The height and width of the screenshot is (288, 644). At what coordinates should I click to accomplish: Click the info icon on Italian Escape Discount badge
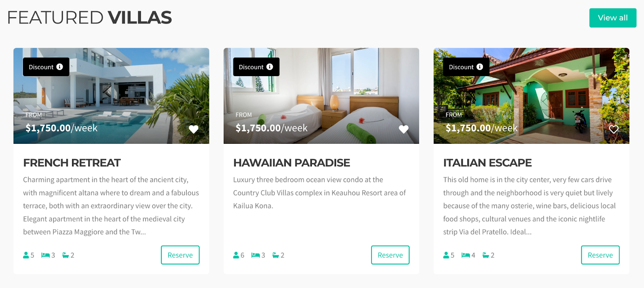tap(480, 67)
